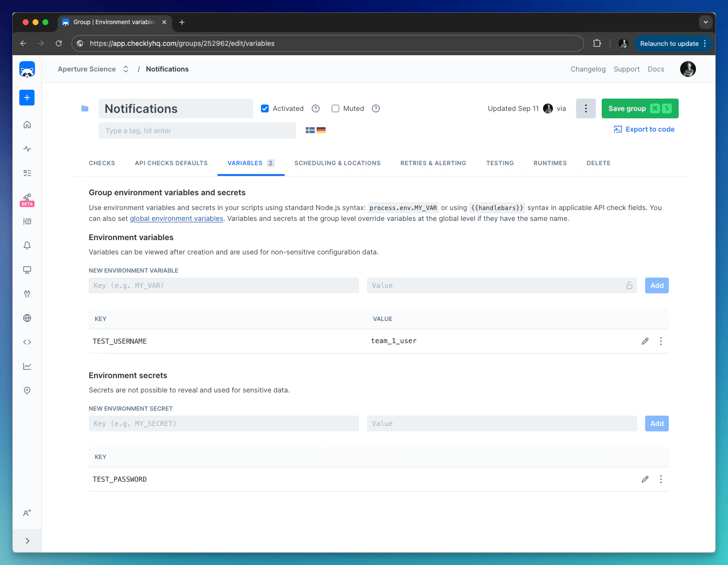Image resolution: width=728 pixels, height=565 pixels.
Task: Open TEST_PASSWORD row three-dot menu
Action: point(661,479)
